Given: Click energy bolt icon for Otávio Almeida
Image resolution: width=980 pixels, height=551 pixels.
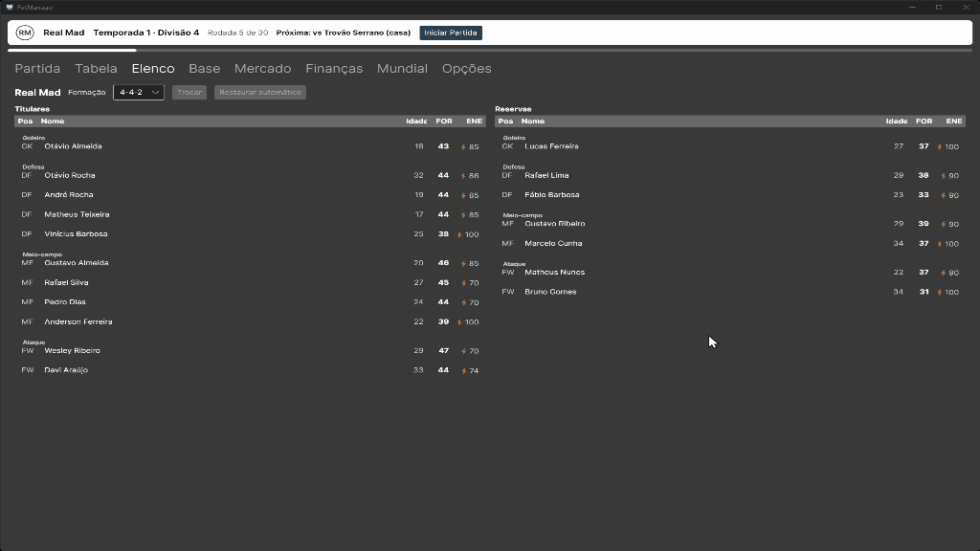Looking at the screenshot, I should (463, 146).
